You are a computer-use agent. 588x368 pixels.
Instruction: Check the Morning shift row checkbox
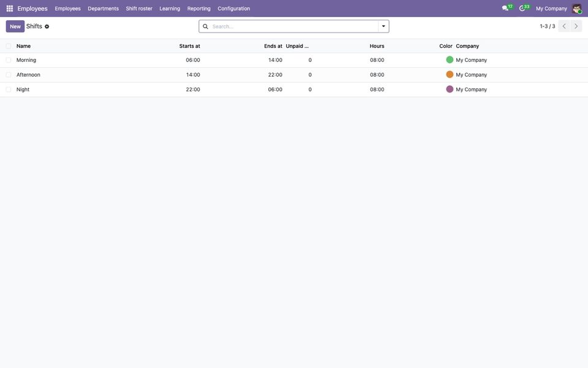pyautogui.click(x=9, y=60)
